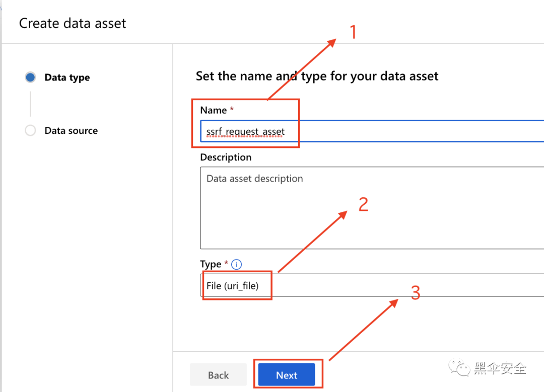544x392 pixels.
Task: Open the File (uri_file) Type dropdown
Action: click(x=372, y=285)
